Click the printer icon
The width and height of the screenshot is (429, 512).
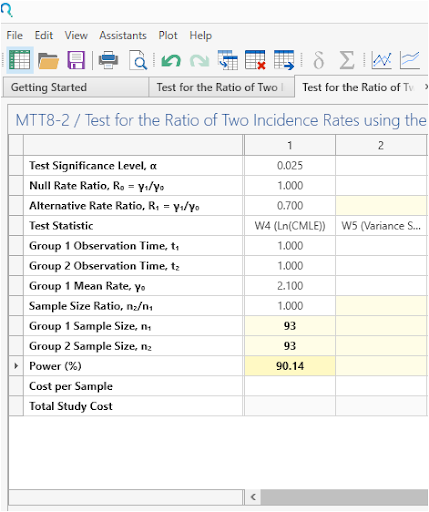click(x=108, y=60)
